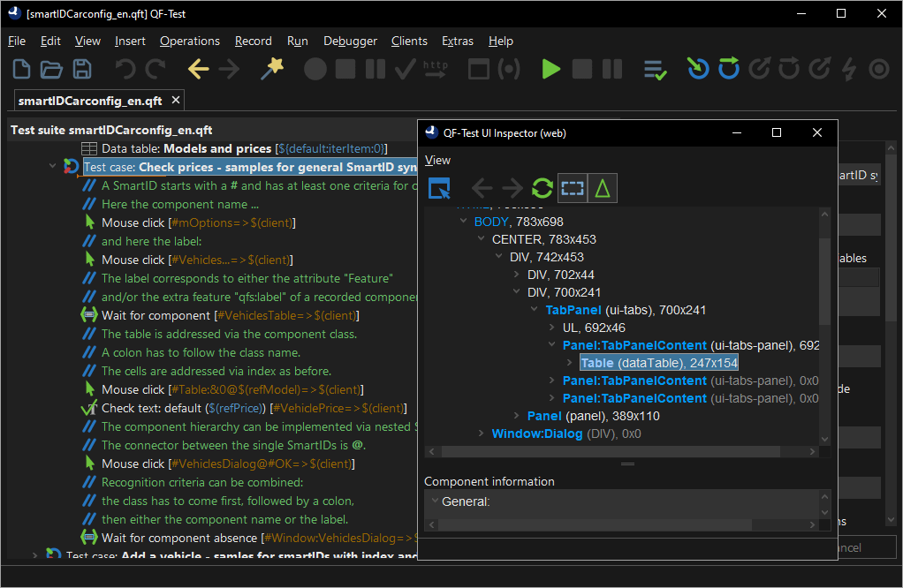903x588 pixels.
Task: Toggle the dashed rectangle highlight button
Action: click(x=573, y=188)
